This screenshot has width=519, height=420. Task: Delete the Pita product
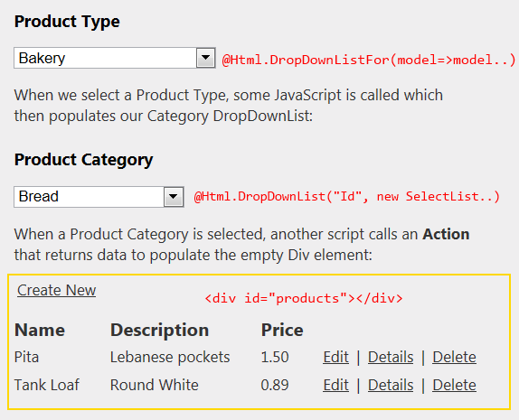point(454,357)
